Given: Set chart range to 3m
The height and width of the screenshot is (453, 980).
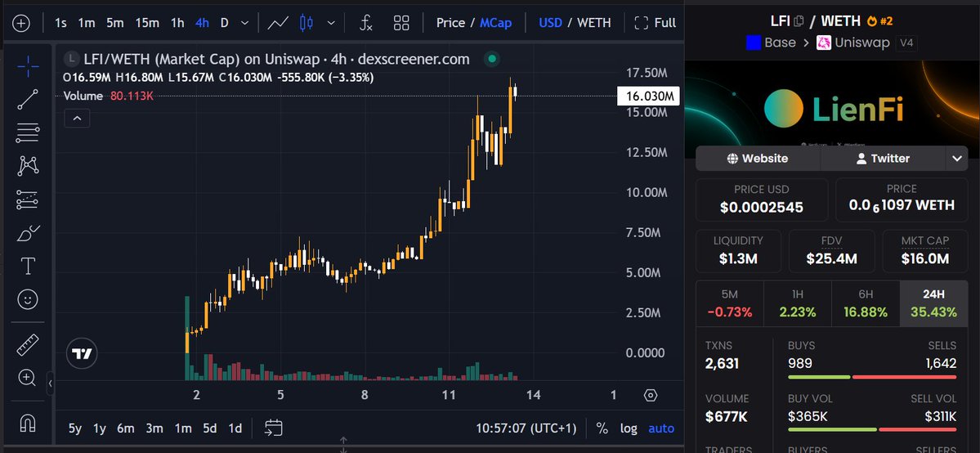Looking at the screenshot, I should [x=154, y=428].
